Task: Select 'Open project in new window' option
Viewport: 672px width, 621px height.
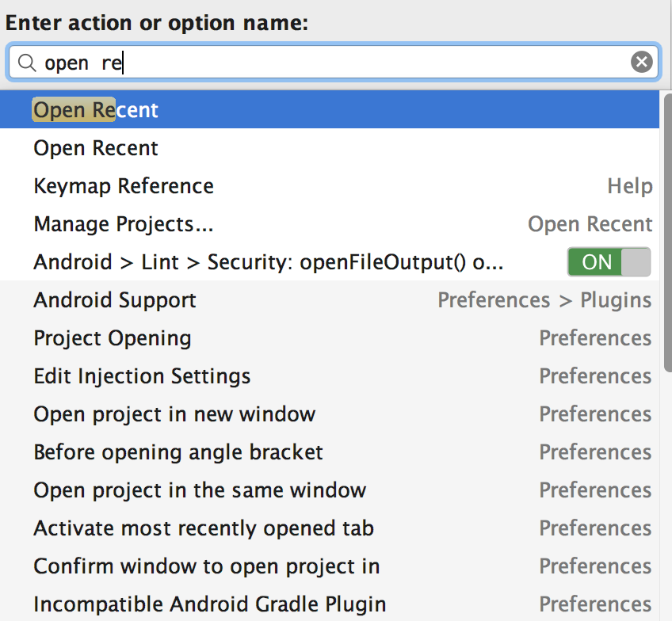Action: tap(174, 414)
